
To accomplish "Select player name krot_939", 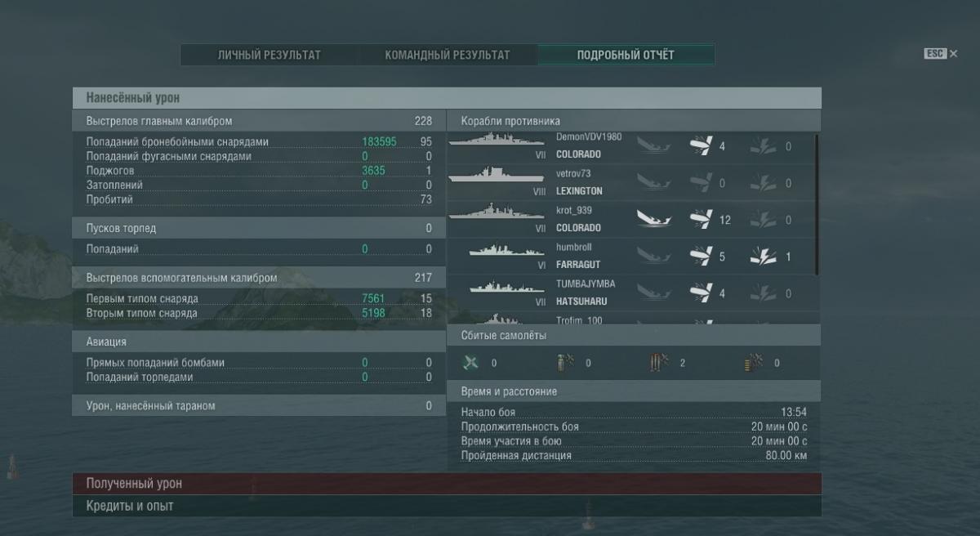I will pyautogui.click(x=575, y=211).
